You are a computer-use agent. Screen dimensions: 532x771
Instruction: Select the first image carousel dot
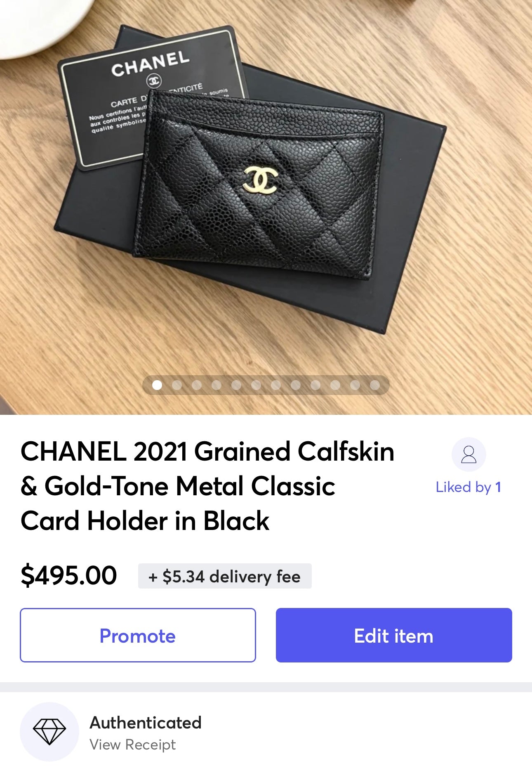click(x=157, y=385)
